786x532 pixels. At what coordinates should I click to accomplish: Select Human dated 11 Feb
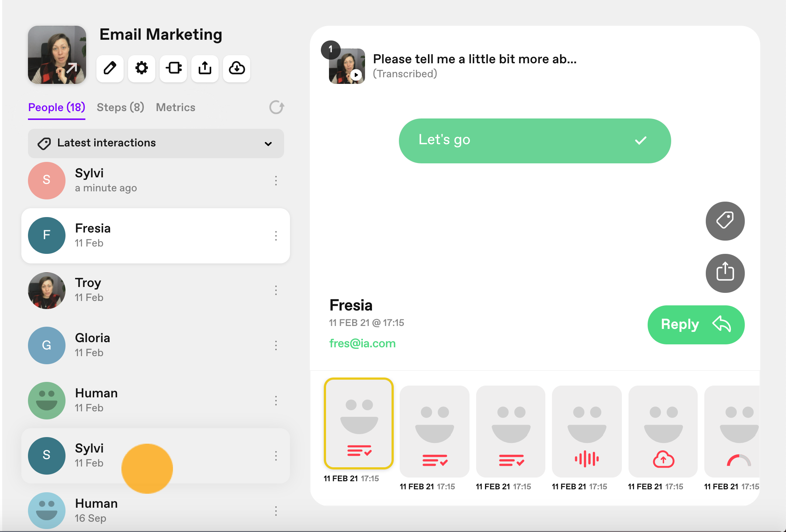coord(156,401)
